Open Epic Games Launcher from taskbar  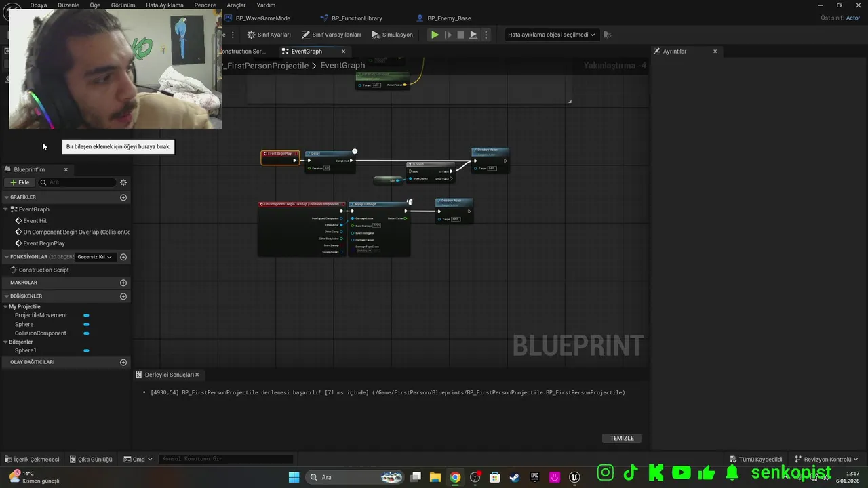tap(534, 477)
